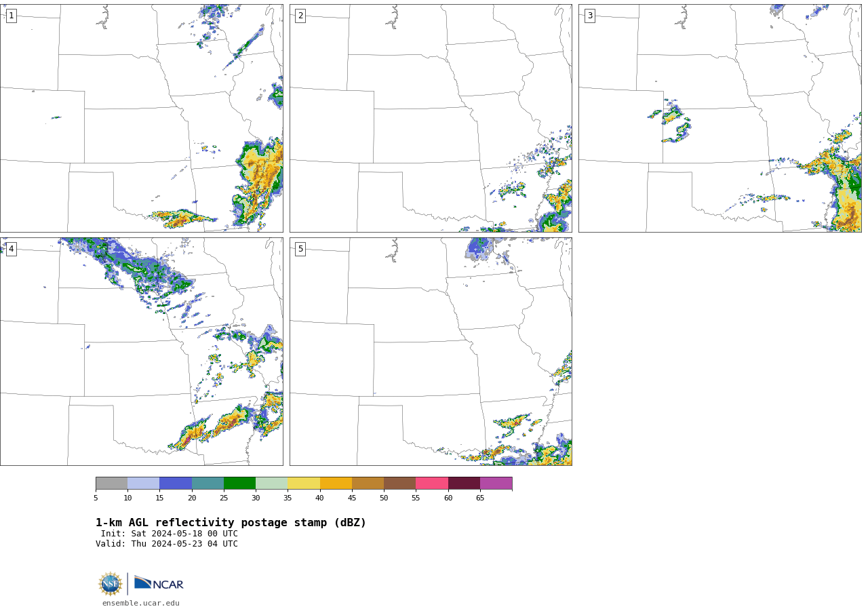Viewport: 868px width, 611px height.
Task: Click the ensemble.ucar.edu text
Action: pos(141,604)
